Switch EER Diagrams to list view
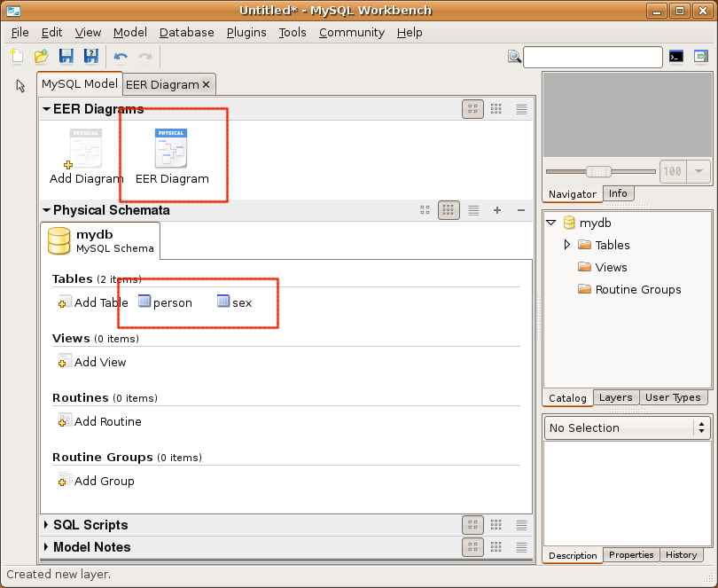The height and width of the screenshot is (588, 718). [521, 109]
